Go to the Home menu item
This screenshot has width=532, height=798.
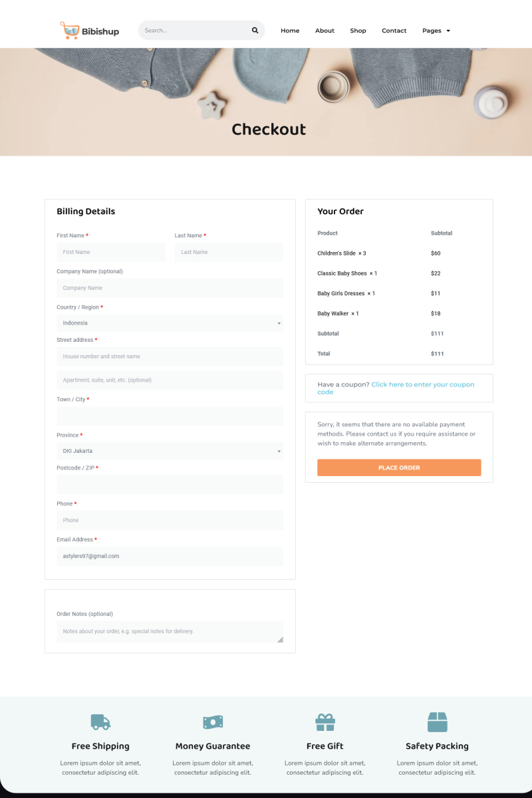point(290,31)
